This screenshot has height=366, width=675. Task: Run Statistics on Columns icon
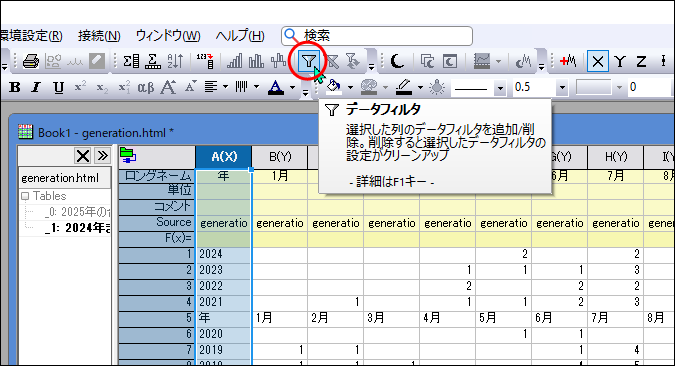pos(131,61)
